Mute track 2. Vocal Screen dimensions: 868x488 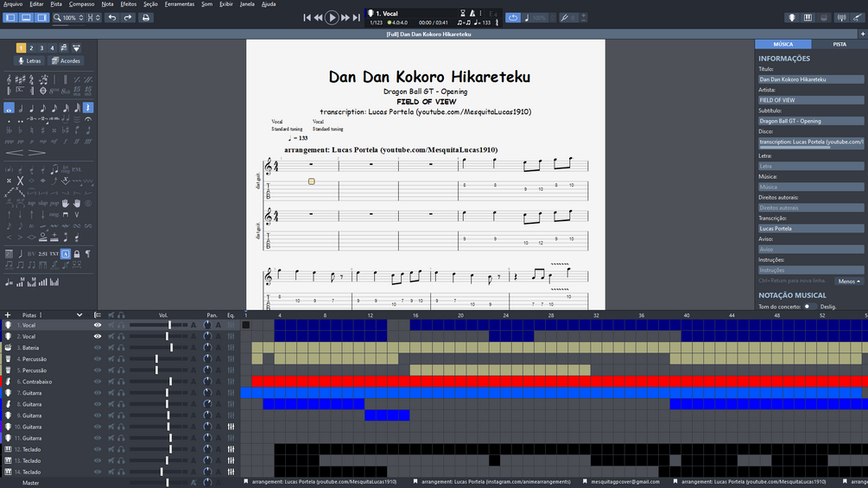click(111, 336)
